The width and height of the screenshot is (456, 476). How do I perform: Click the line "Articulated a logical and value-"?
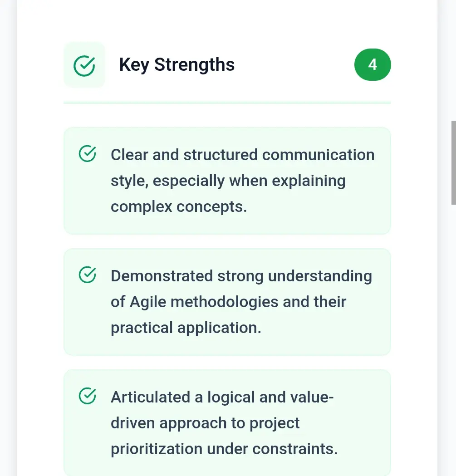[x=222, y=397]
